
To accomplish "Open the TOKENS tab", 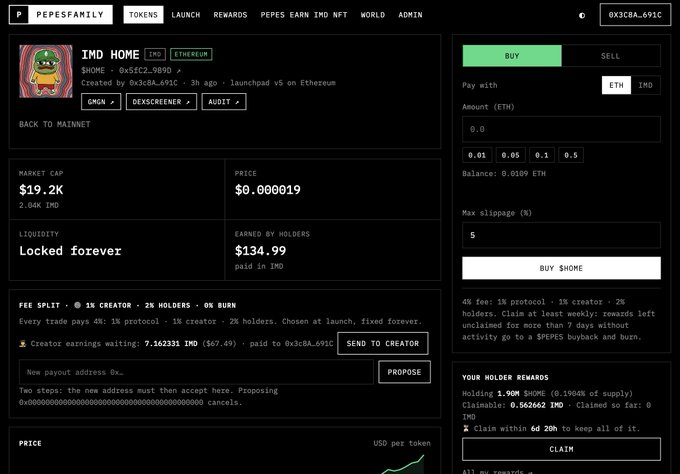I will point(143,15).
